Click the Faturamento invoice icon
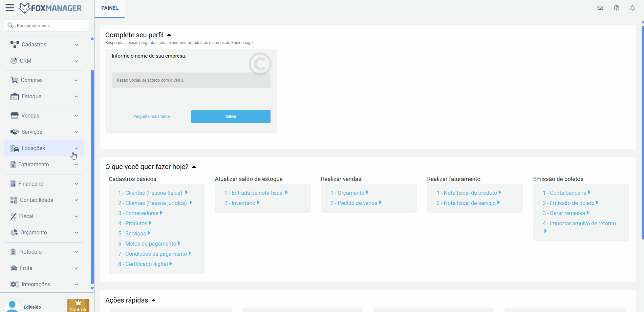This screenshot has height=312, width=644. (13, 164)
